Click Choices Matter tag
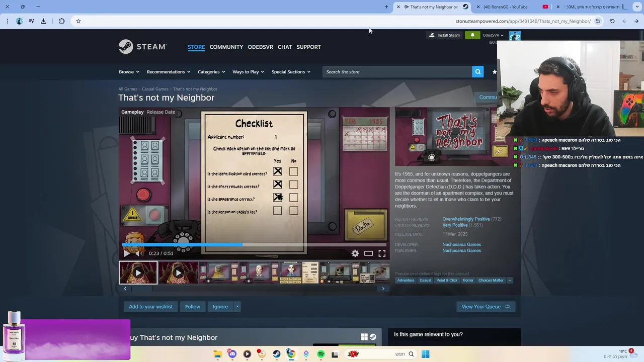Screen dimensions: 644x362 (491, 280)
